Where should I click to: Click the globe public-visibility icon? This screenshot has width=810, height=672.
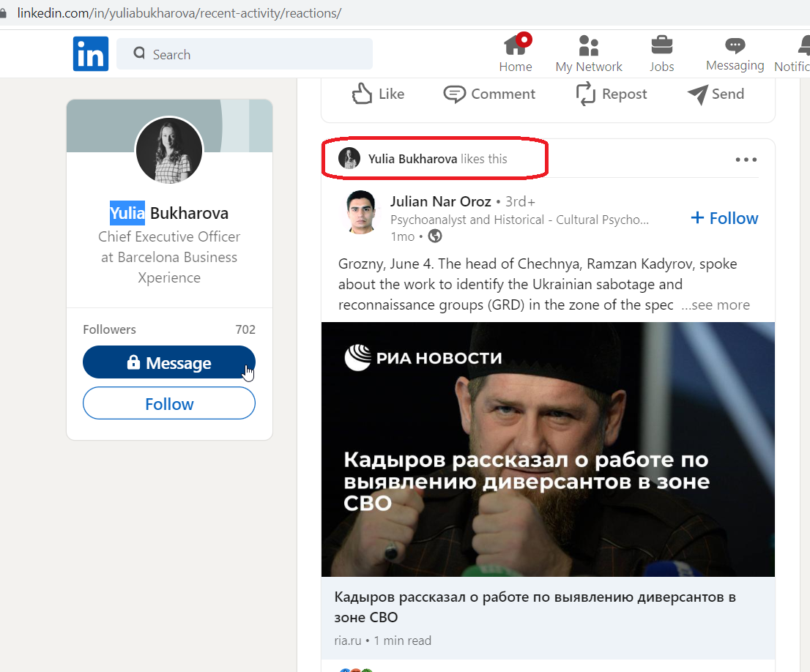tap(436, 236)
